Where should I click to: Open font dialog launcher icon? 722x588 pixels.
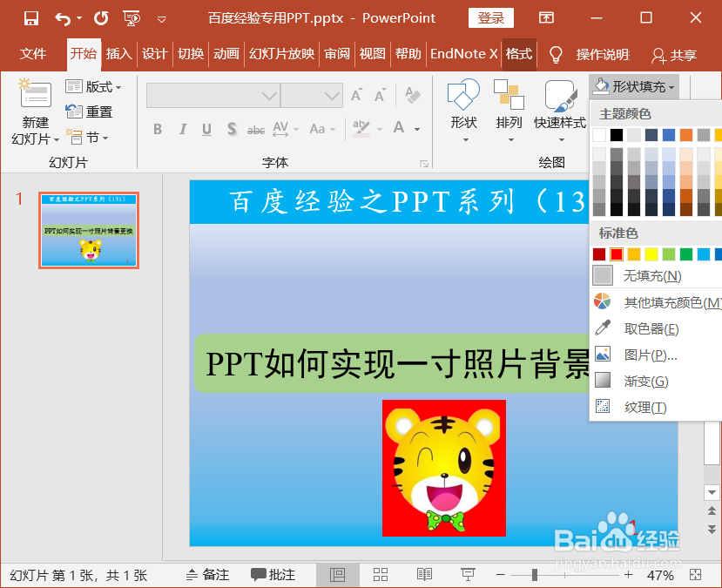[x=424, y=164]
